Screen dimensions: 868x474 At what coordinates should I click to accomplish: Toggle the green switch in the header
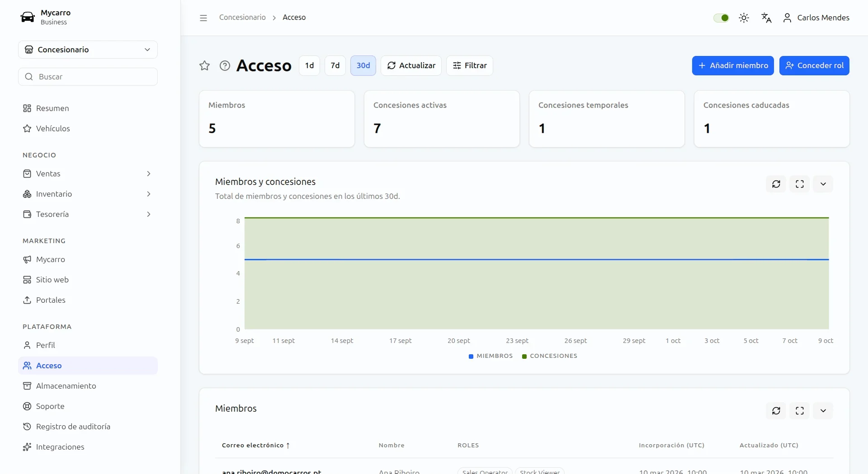(x=721, y=18)
